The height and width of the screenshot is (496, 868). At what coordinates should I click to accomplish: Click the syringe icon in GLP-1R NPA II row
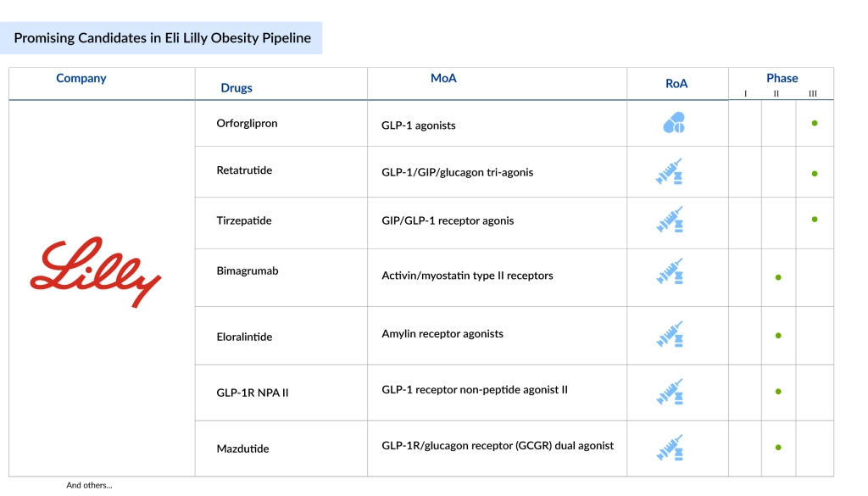670,392
